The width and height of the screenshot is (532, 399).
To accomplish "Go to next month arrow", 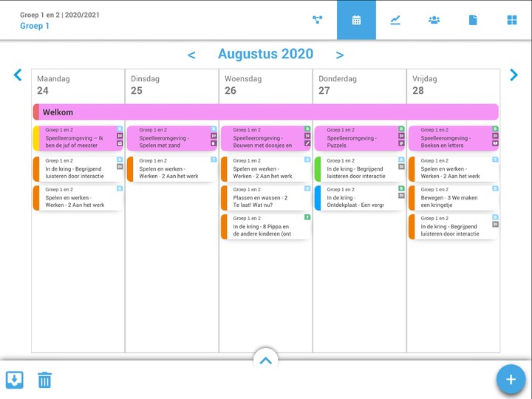I will tap(340, 55).
